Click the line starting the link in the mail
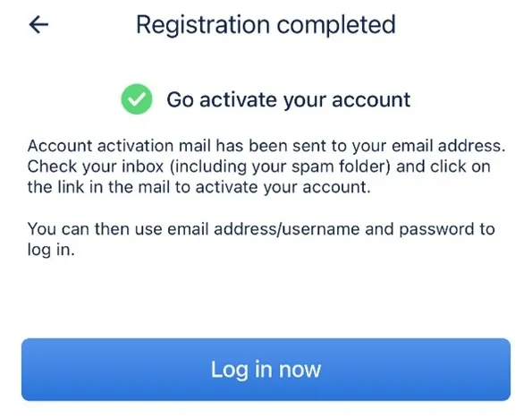The image size is (532, 418). [x=198, y=187]
